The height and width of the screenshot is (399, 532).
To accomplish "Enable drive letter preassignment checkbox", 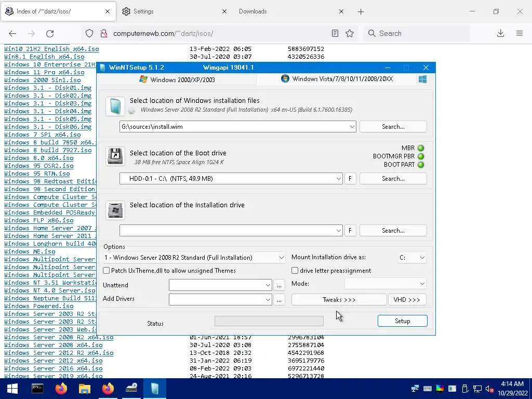I will tap(295, 270).
